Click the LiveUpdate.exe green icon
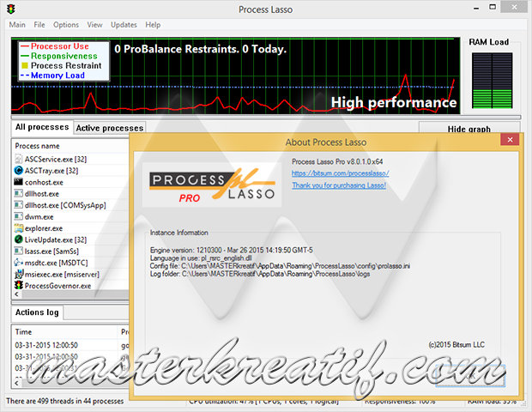 (18, 239)
